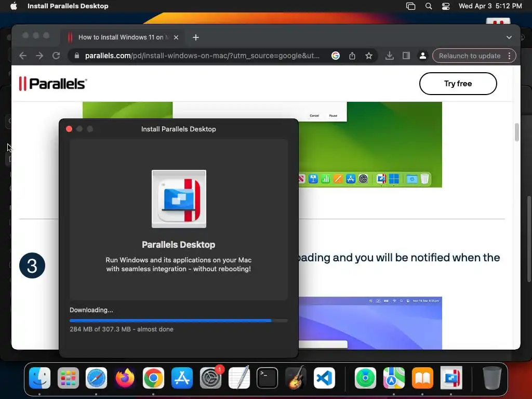Open System Settings from the Dock
The image size is (532, 399).
point(211,378)
